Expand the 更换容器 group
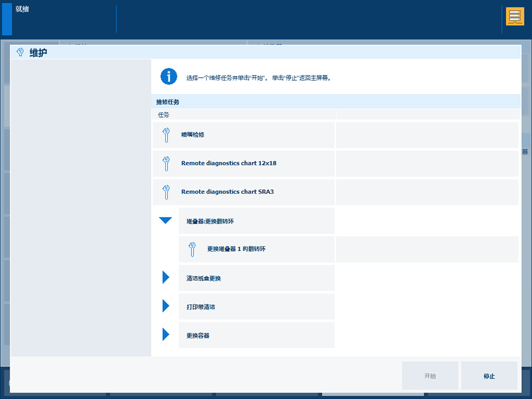 [x=166, y=334]
